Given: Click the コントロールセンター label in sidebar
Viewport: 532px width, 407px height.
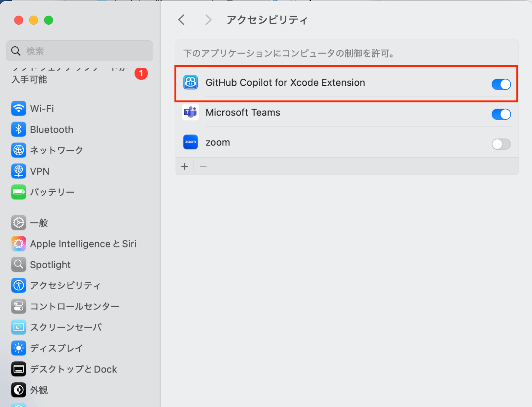Looking at the screenshot, I should [75, 306].
